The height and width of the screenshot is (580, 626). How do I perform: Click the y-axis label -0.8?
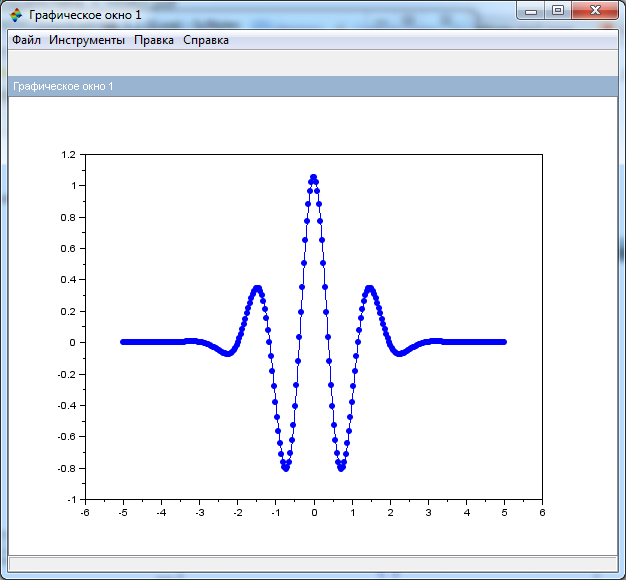coord(67,468)
